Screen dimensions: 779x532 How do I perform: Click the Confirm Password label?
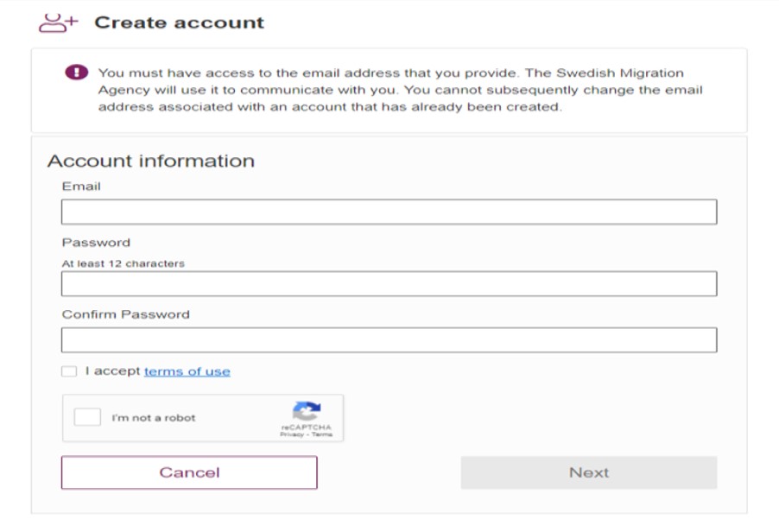pos(125,314)
